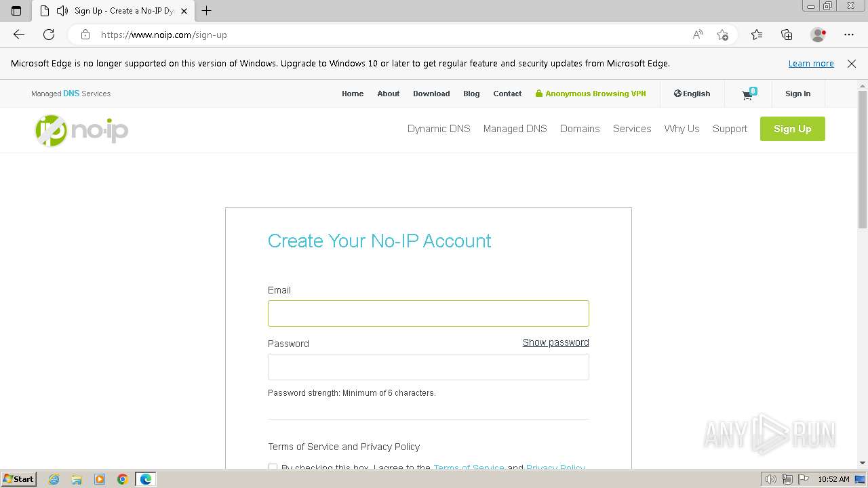868x488 pixels.
Task: Visit the Blog link
Action: point(471,94)
